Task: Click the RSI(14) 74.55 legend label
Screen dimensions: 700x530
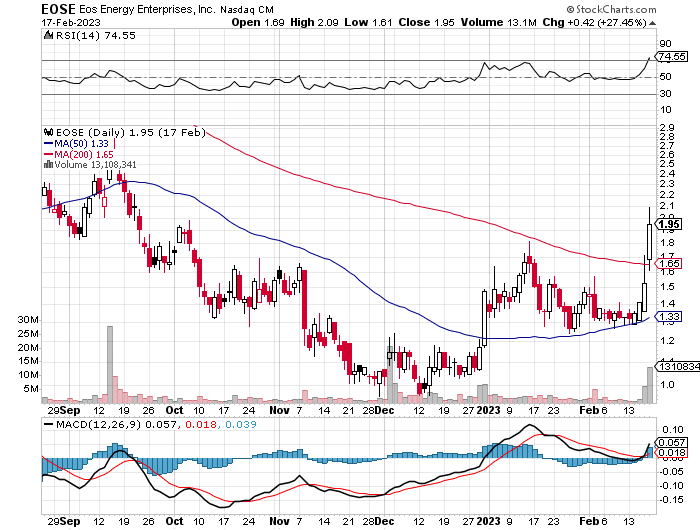Action: (x=96, y=35)
